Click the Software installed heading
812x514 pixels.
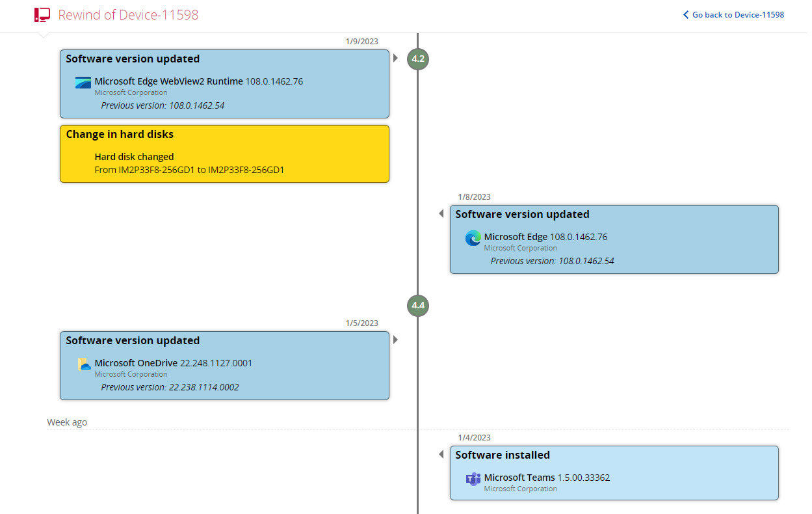[503, 455]
